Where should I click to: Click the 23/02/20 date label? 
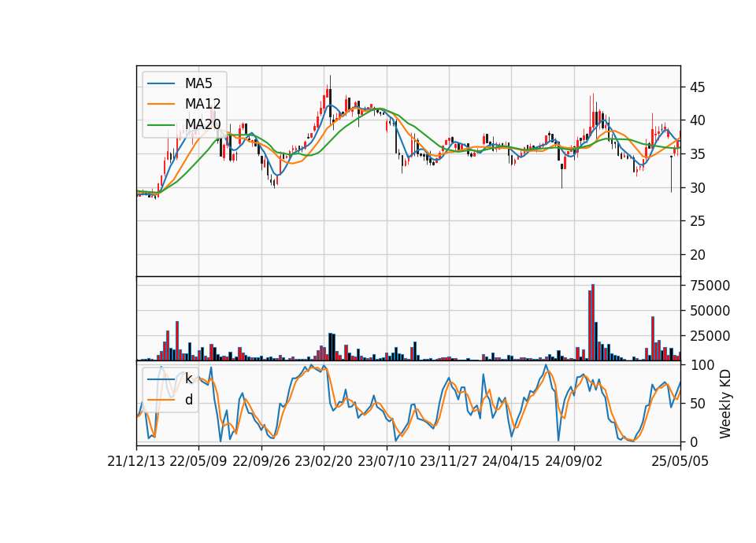tap(324, 461)
